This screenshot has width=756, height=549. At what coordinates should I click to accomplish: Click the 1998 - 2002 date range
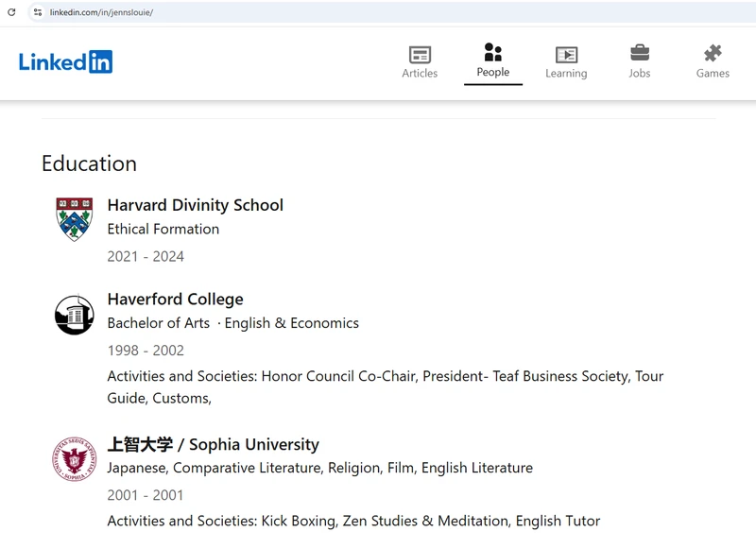(x=146, y=350)
